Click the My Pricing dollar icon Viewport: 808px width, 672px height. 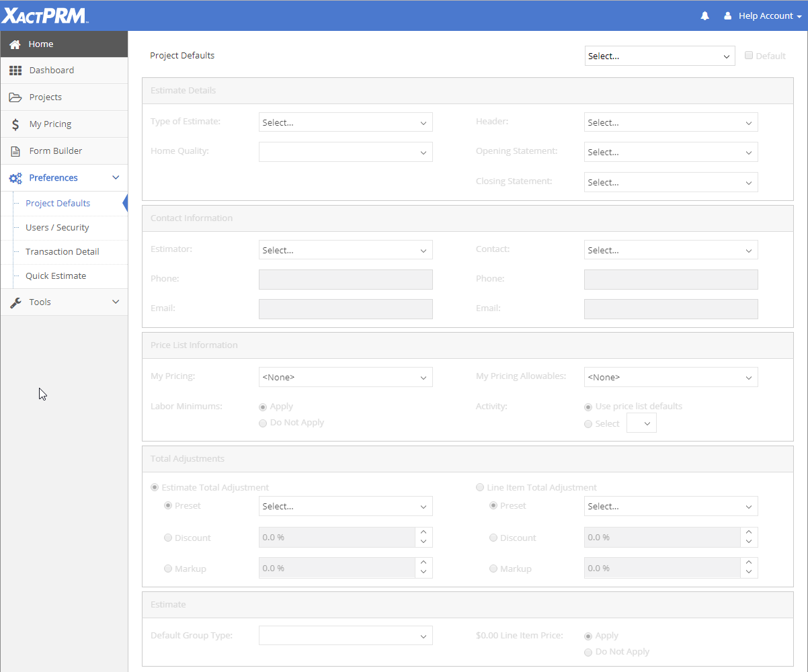[x=15, y=124]
